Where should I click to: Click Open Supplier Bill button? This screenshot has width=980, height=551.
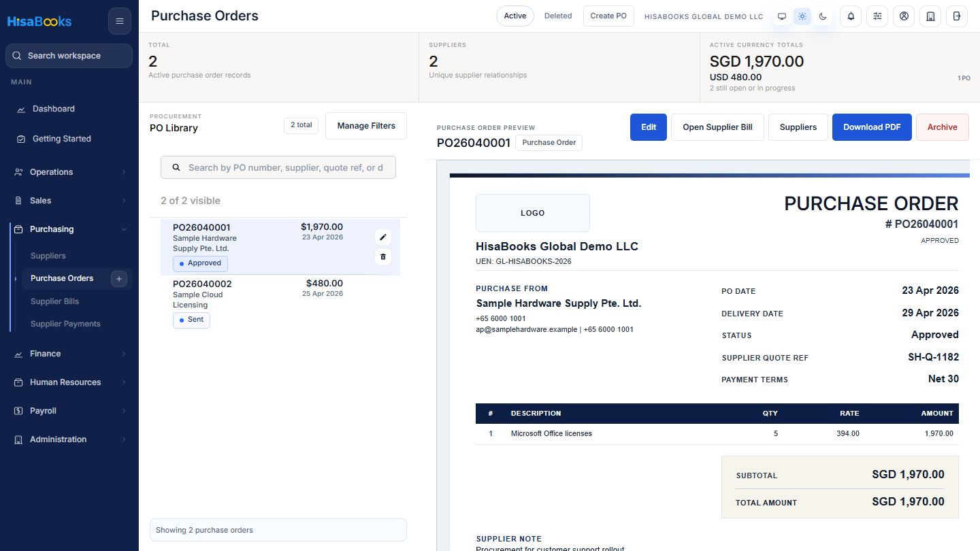717,127
